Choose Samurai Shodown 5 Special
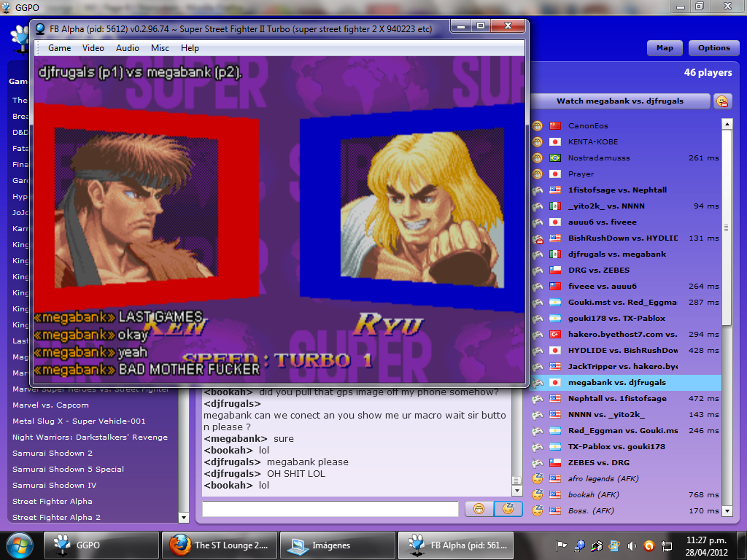Image resolution: width=747 pixels, height=560 pixels. click(x=68, y=469)
